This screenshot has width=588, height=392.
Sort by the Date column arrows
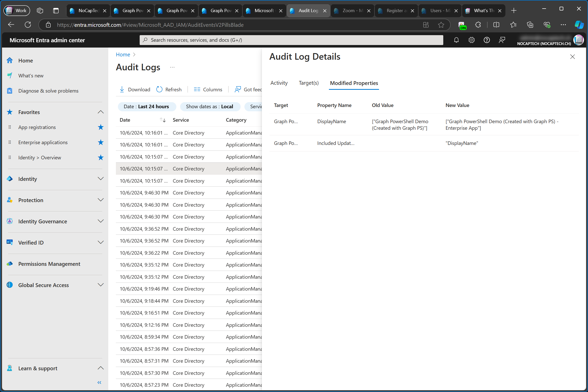click(163, 120)
